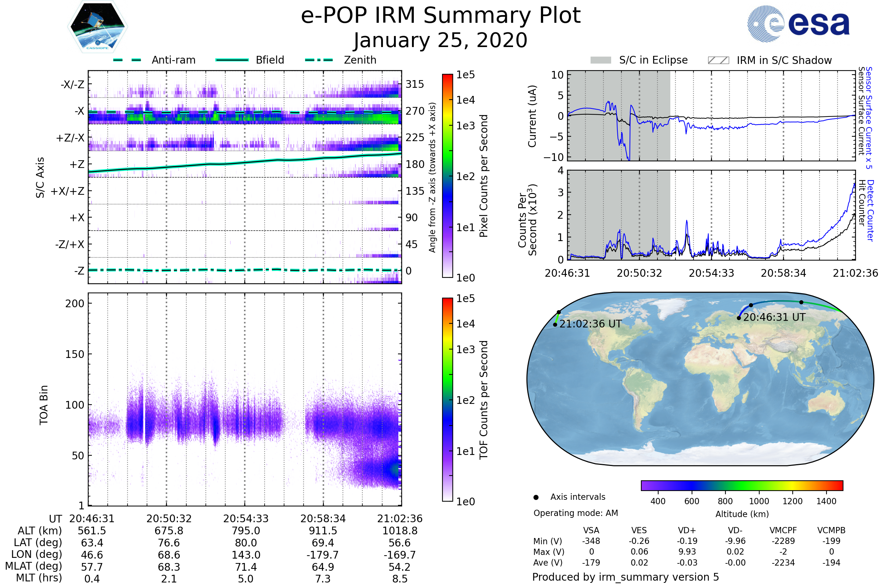Screen dimensions: 882x588
Task: Click the 20:46:31 UT label on map
Action: [774, 317]
